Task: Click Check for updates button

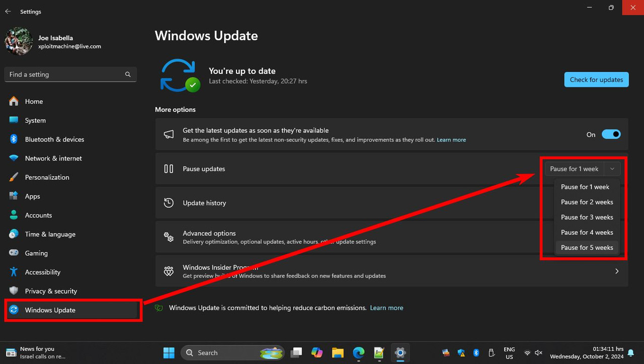Action: pos(596,80)
